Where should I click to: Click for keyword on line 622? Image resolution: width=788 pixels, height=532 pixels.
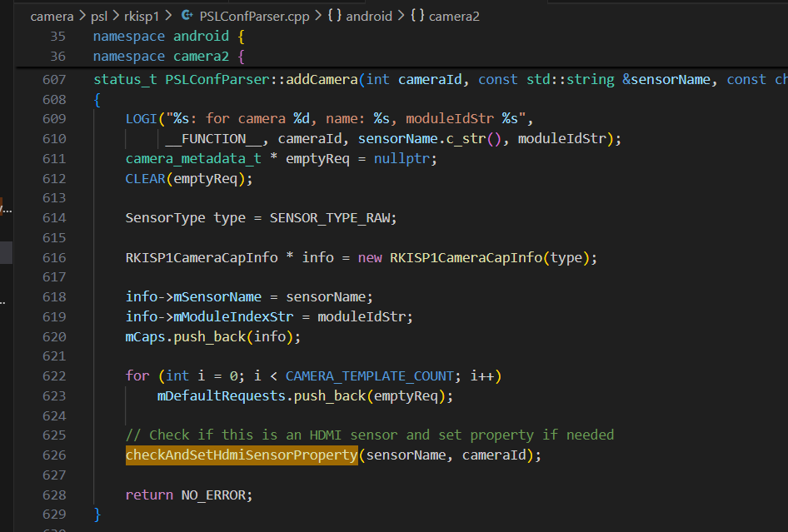137,376
